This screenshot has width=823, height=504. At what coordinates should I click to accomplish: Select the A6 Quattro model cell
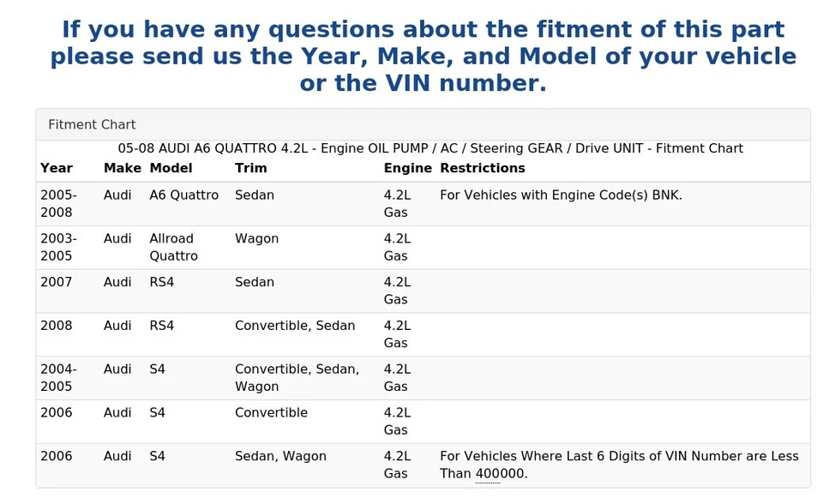coord(183,195)
